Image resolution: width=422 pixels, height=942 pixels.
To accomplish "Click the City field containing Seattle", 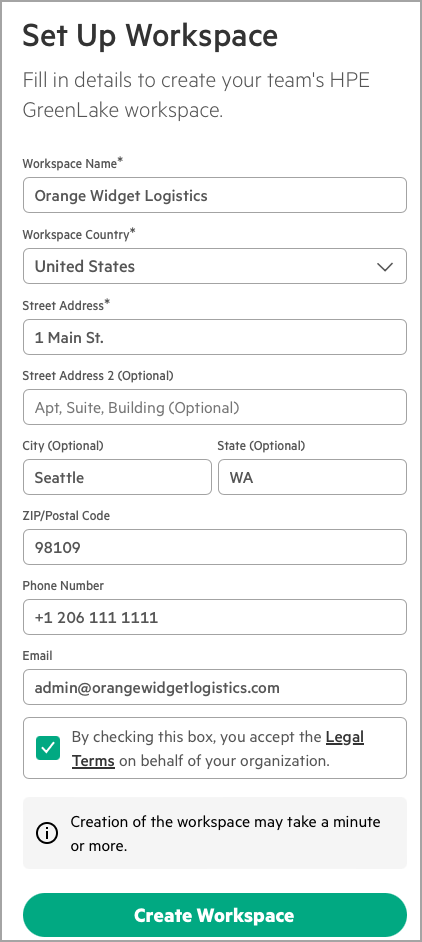I will tap(117, 478).
